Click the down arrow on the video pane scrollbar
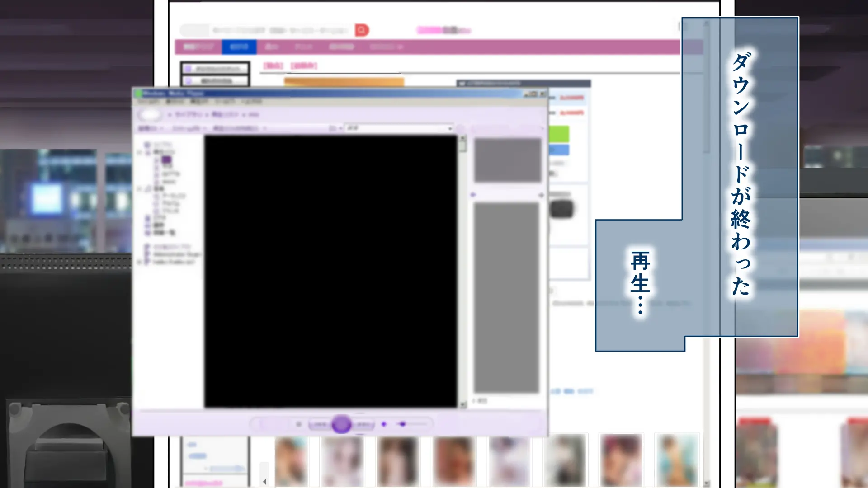The height and width of the screenshot is (488, 868). pos(462,405)
